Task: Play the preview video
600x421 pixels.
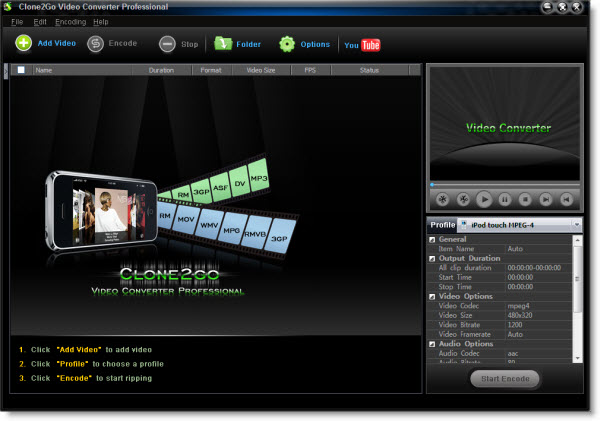Action: pos(484,199)
